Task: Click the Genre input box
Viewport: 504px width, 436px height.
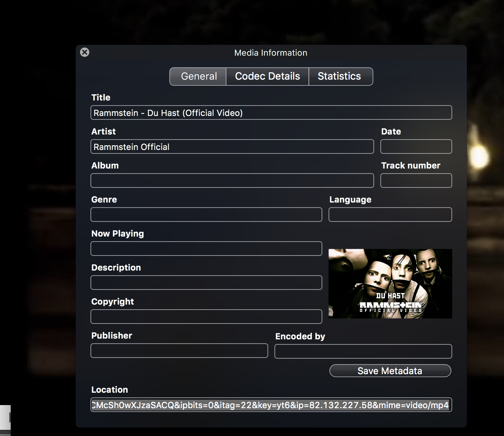Action: point(206,215)
